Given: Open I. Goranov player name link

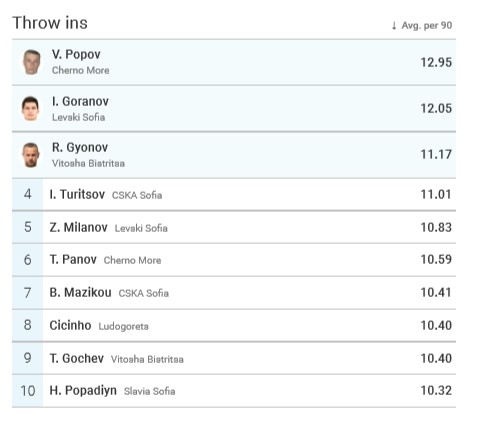Looking at the screenshot, I should 80,101.
